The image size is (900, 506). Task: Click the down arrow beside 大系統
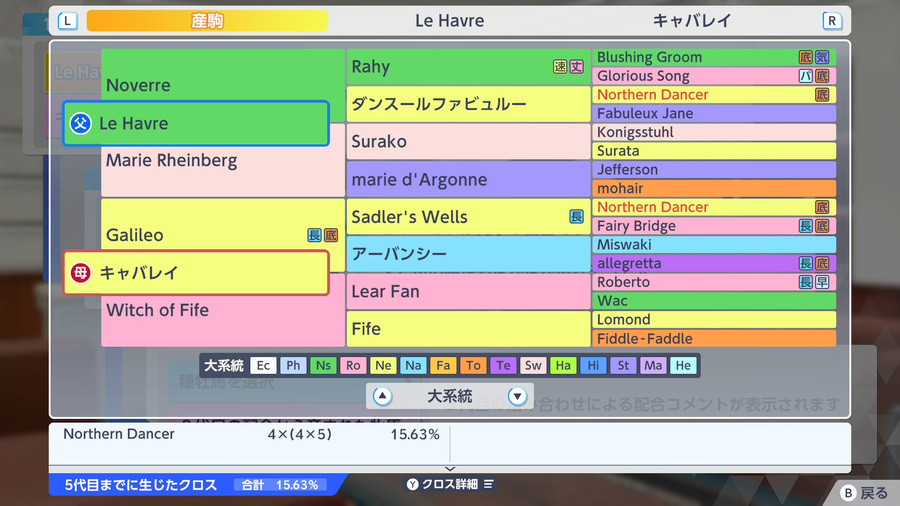tap(517, 396)
